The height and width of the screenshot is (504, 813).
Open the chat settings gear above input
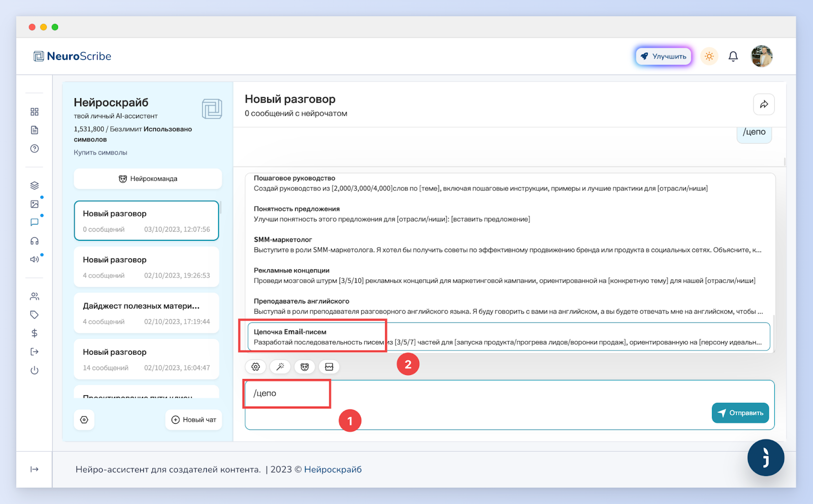[256, 367]
